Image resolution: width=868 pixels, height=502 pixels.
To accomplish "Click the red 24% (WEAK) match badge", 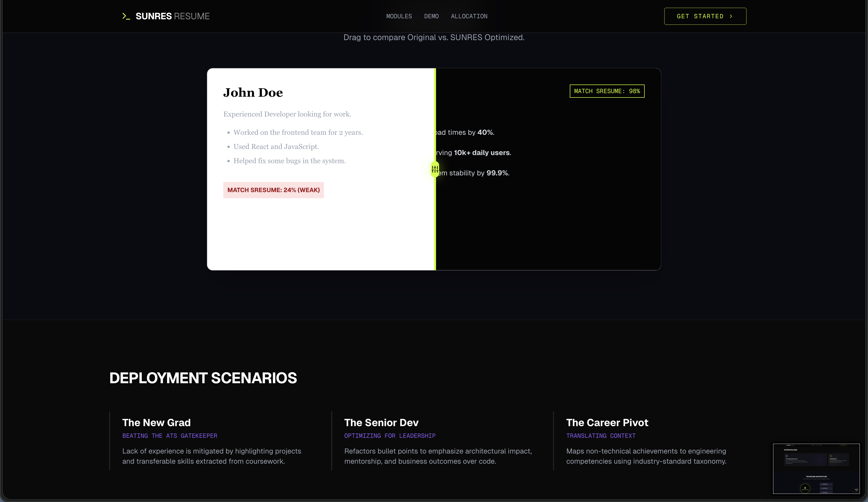I will (x=273, y=190).
